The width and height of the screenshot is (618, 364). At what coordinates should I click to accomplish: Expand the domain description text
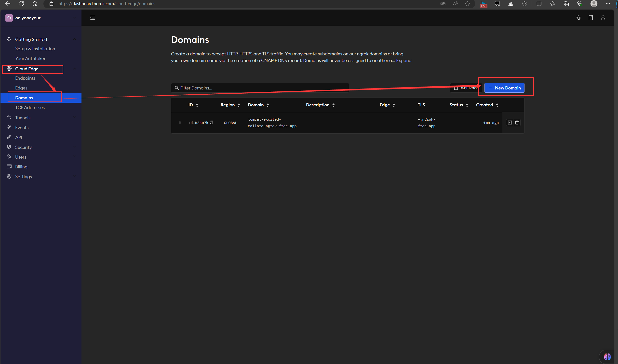coord(404,61)
